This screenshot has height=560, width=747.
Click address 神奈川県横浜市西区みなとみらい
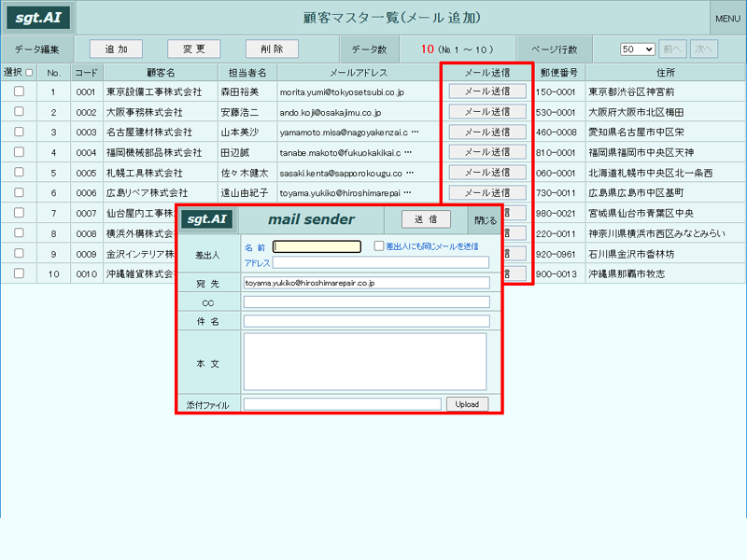[656, 234]
